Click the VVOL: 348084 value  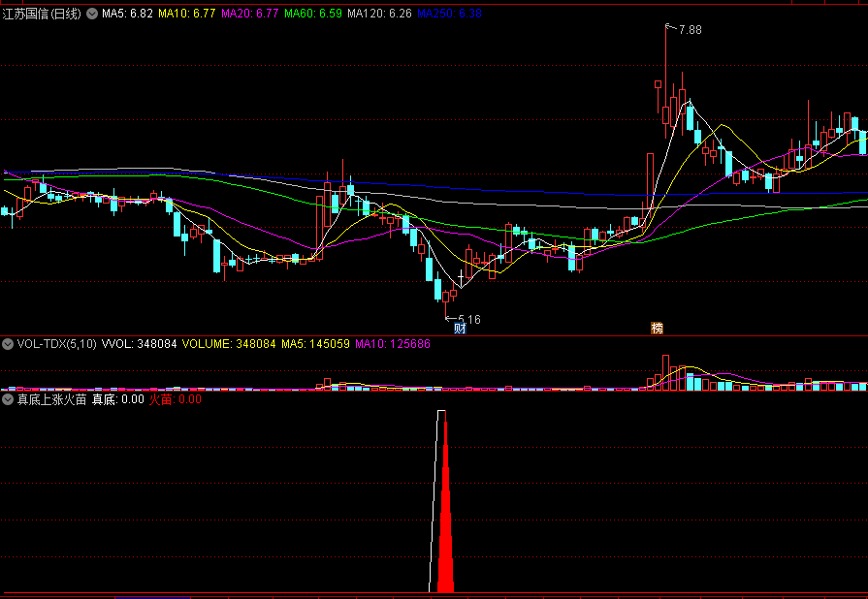tap(140, 344)
